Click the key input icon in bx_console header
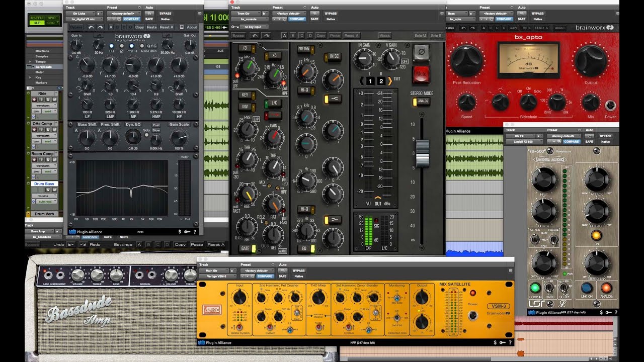 [x=235, y=27]
